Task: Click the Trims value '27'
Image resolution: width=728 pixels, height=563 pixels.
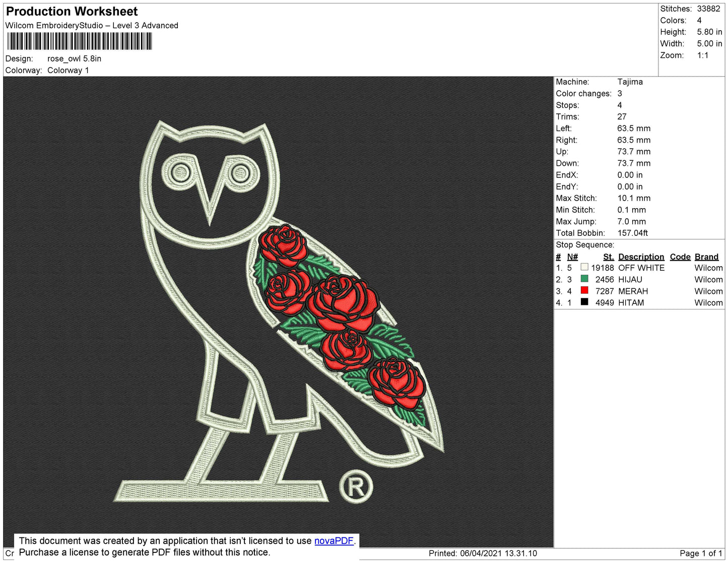Action: click(622, 117)
